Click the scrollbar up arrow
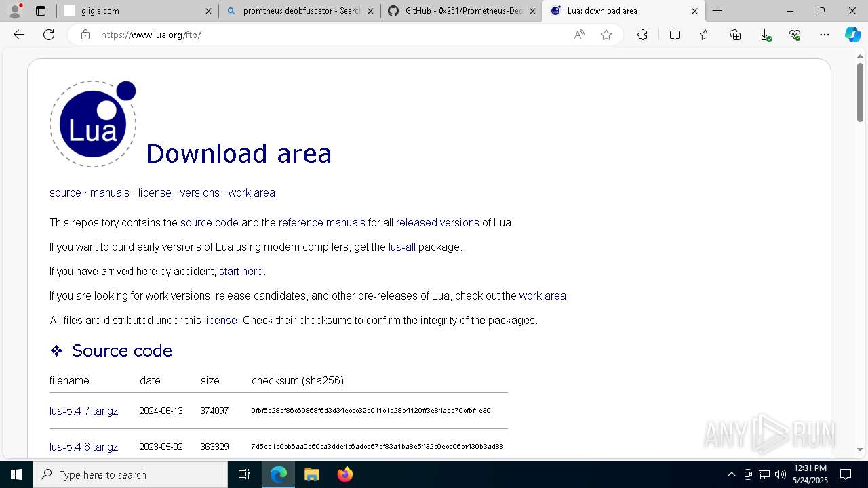Image resolution: width=868 pixels, height=488 pixels. point(861,56)
